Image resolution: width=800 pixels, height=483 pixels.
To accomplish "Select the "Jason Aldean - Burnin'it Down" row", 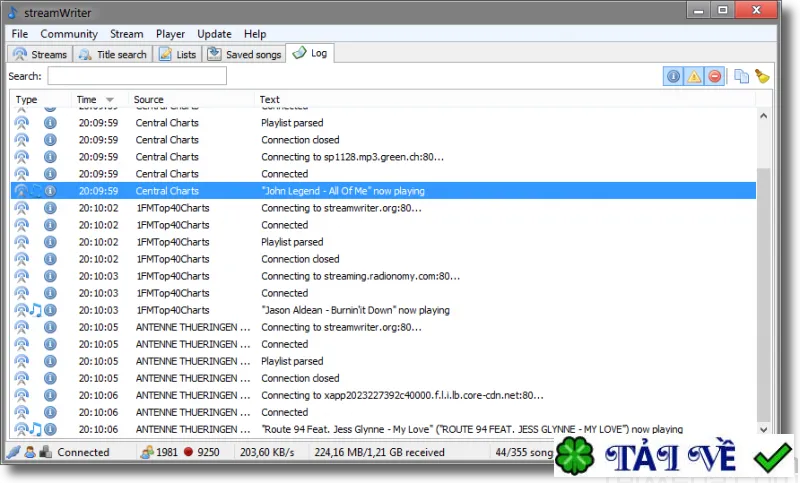I will click(383, 310).
